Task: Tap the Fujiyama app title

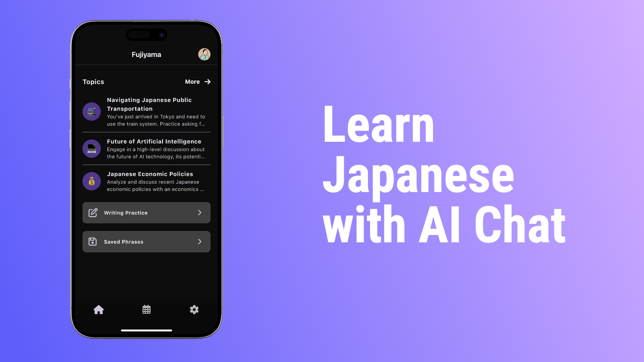Action: point(146,54)
